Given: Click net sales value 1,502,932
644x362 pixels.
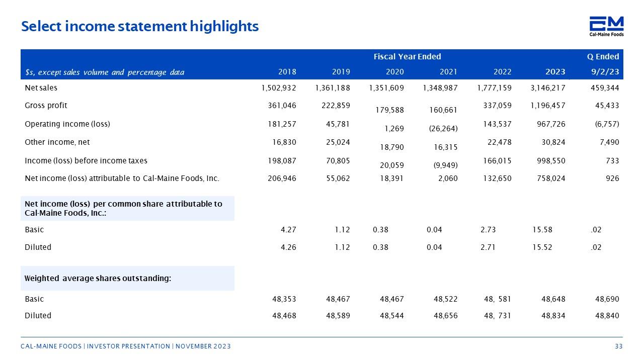Looking at the screenshot, I should (279, 88).
